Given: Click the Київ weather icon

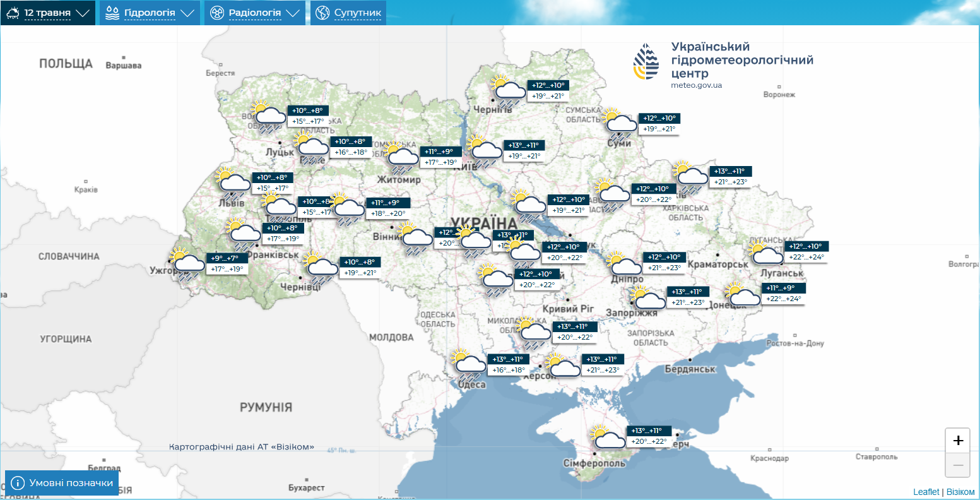Looking at the screenshot, I should point(484,150).
